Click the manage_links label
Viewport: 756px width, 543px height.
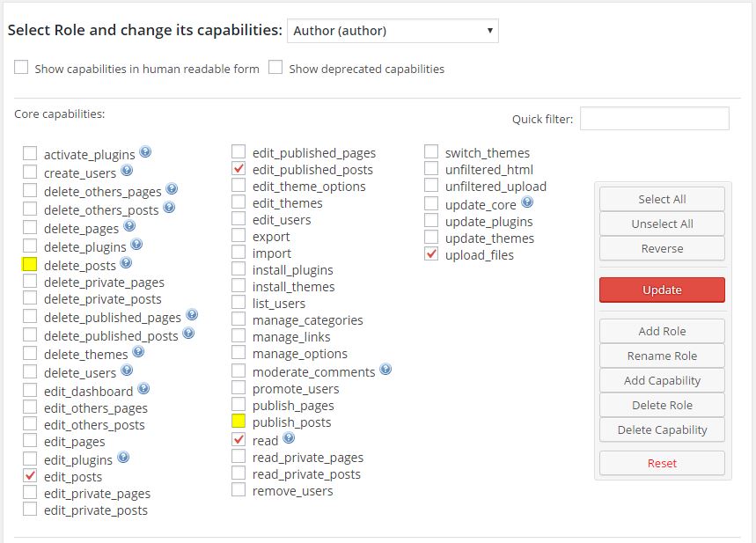coord(291,337)
